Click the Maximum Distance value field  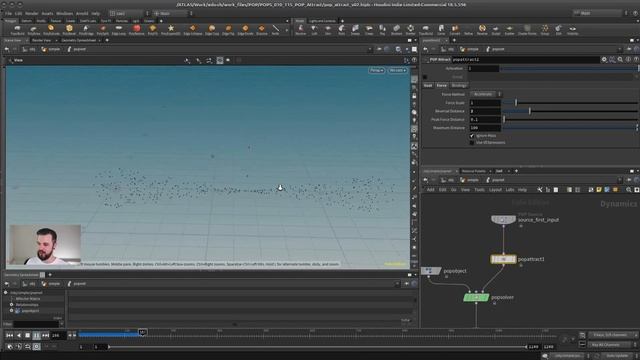(485, 128)
